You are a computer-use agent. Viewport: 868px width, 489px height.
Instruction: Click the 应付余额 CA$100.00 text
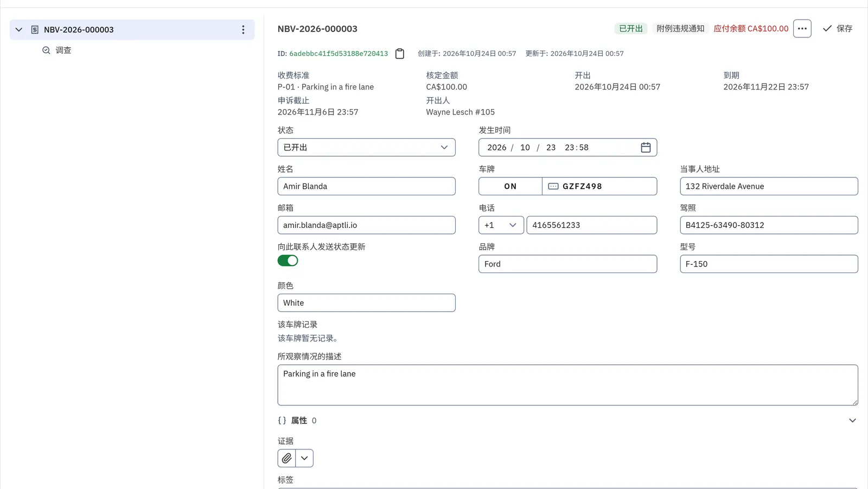pos(751,29)
